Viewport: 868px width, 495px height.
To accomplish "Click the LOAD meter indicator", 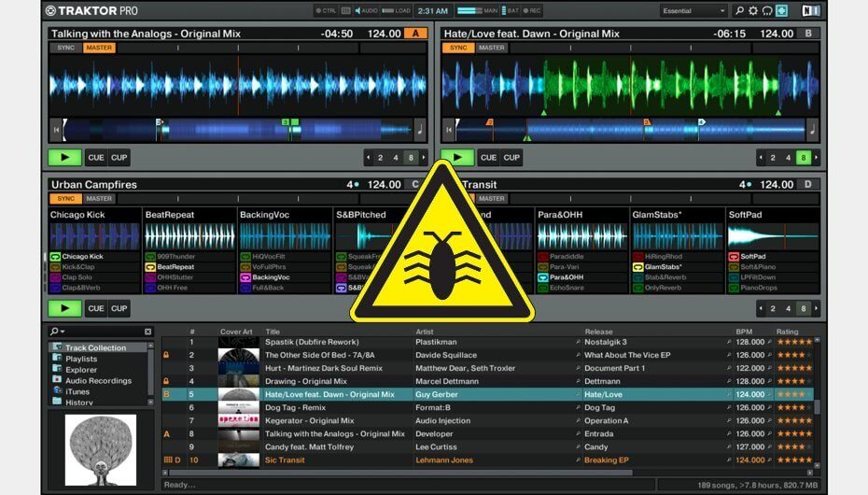I will pyautogui.click(x=396, y=10).
